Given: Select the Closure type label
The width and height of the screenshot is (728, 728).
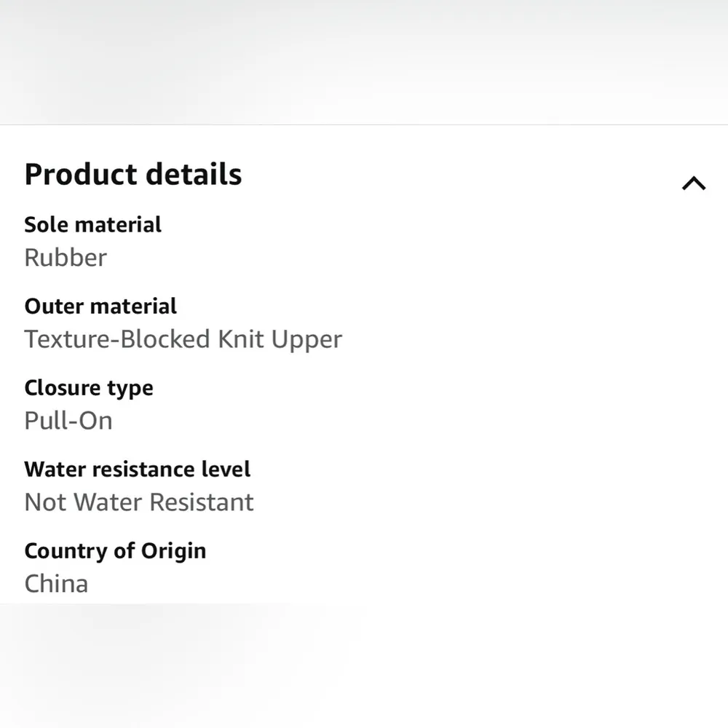Looking at the screenshot, I should click(x=89, y=387).
